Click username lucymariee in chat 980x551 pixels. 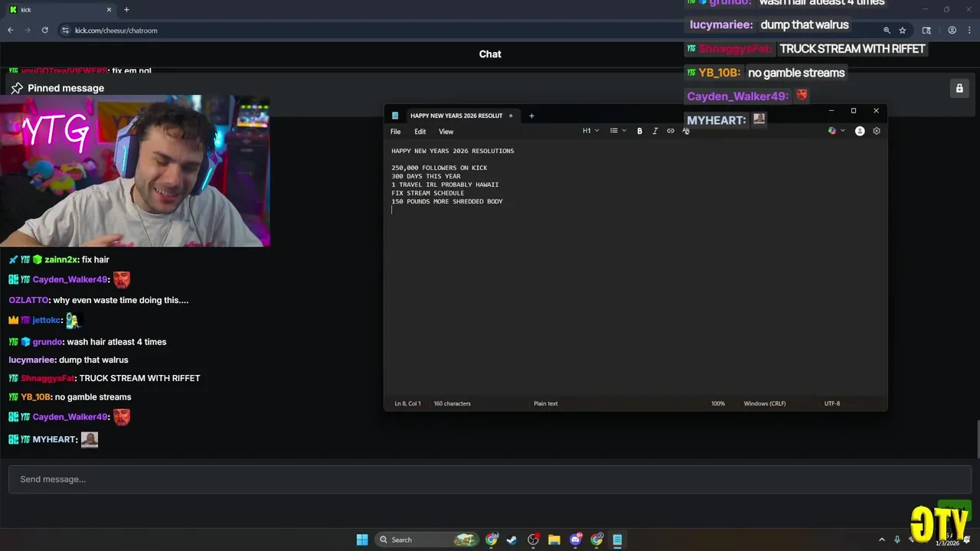coord(31,360)
